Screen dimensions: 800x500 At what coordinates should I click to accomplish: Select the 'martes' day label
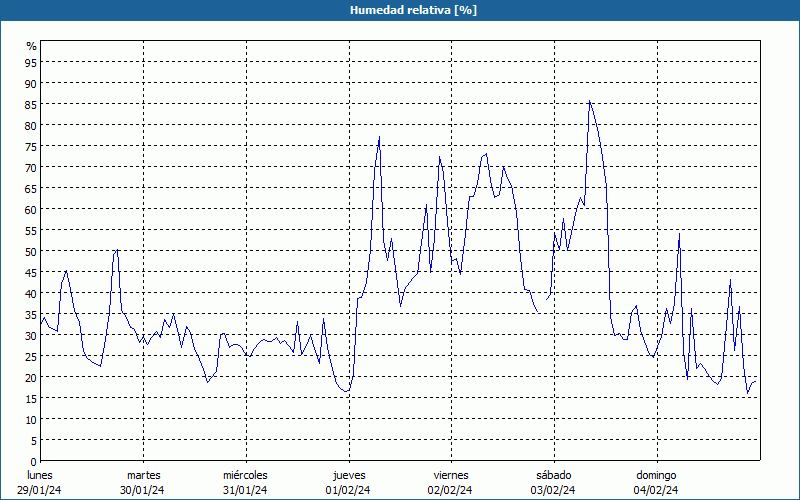pyautogui.click(x=143, y=475)
